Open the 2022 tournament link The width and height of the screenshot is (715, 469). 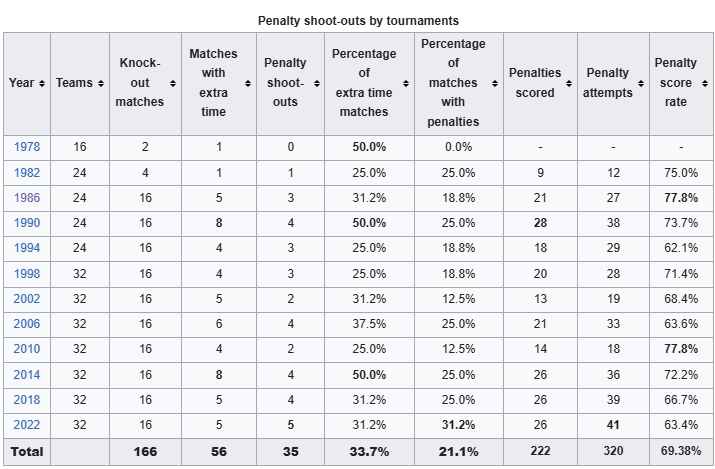tap(27, 425)
